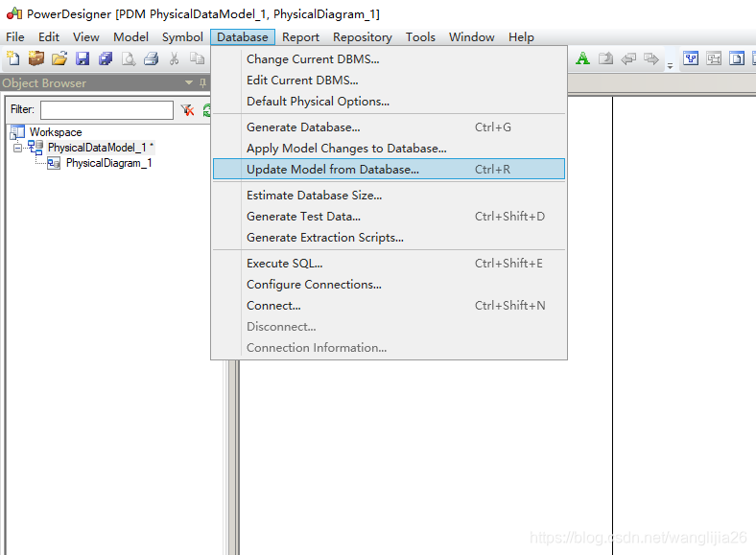Click the Cut scissors icon
The height and width of the screenshot is (555, 756).
(174, 58)
